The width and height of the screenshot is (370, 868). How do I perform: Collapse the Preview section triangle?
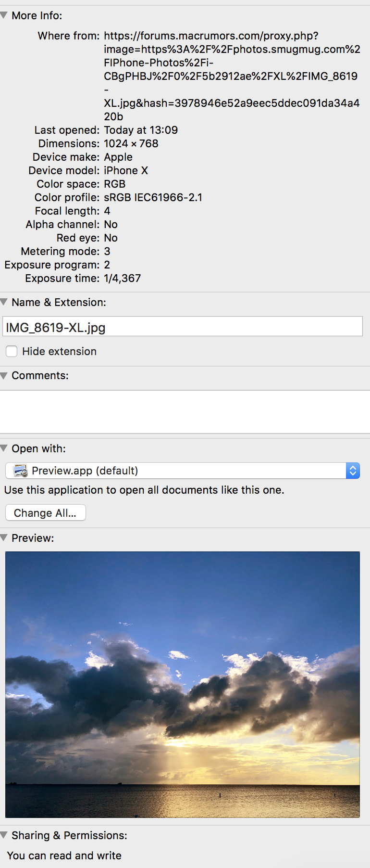pos(4,538)
